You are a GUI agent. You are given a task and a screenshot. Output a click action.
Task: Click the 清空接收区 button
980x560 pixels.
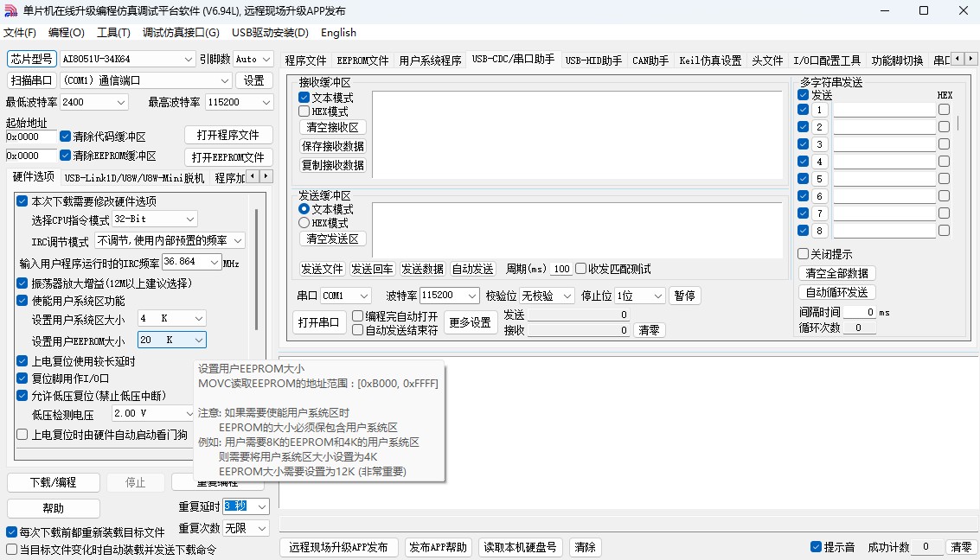pos(332,127)
